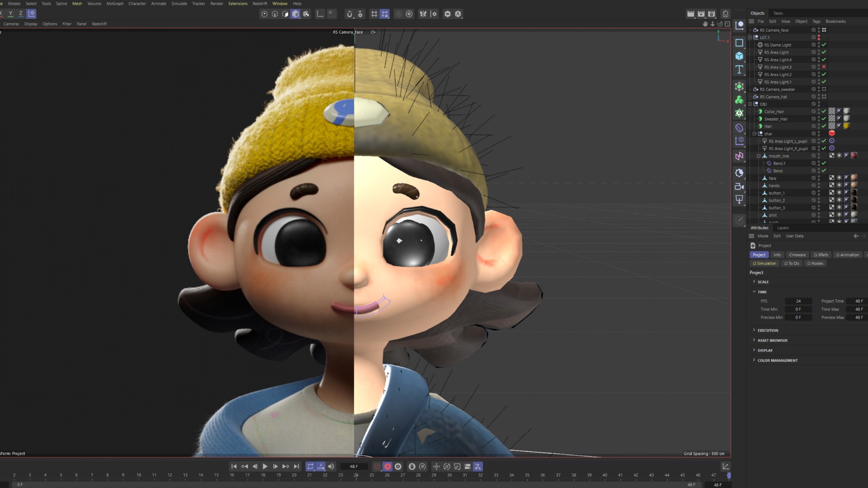
Task: Click the red Autokeying button
Action: pyautogui.click(x=387, y=466)
